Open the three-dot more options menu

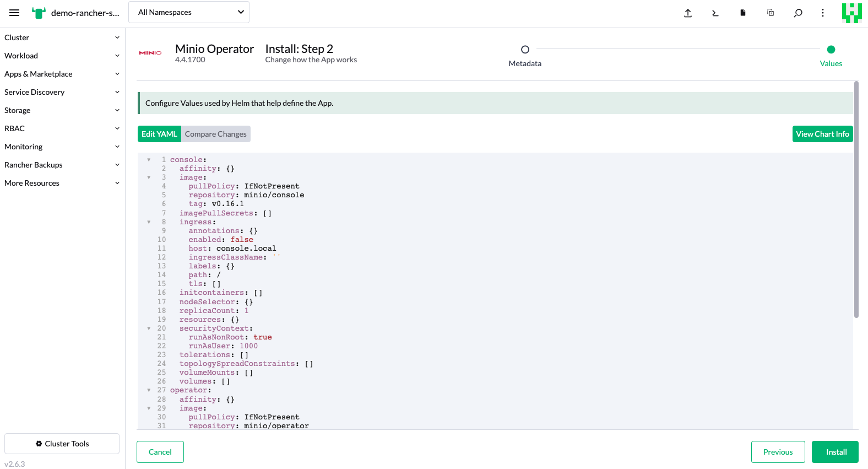823,13
